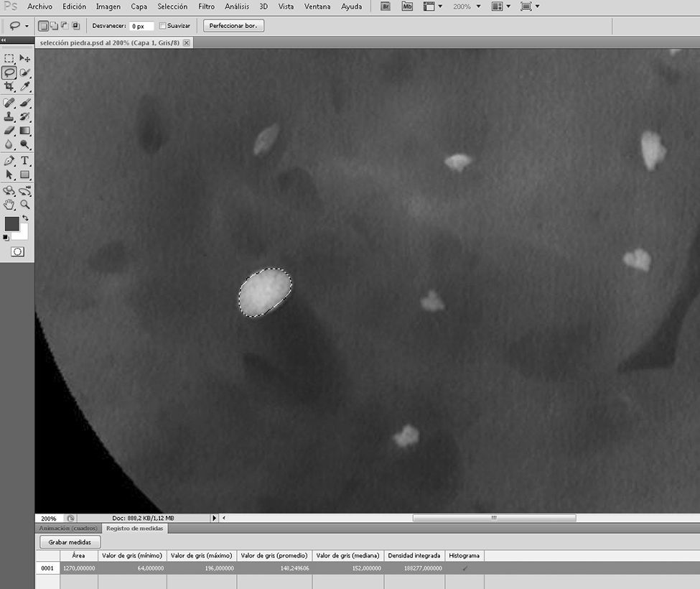Select the Eraser tool
Screen dimensions: 700x589
[9, 131]
